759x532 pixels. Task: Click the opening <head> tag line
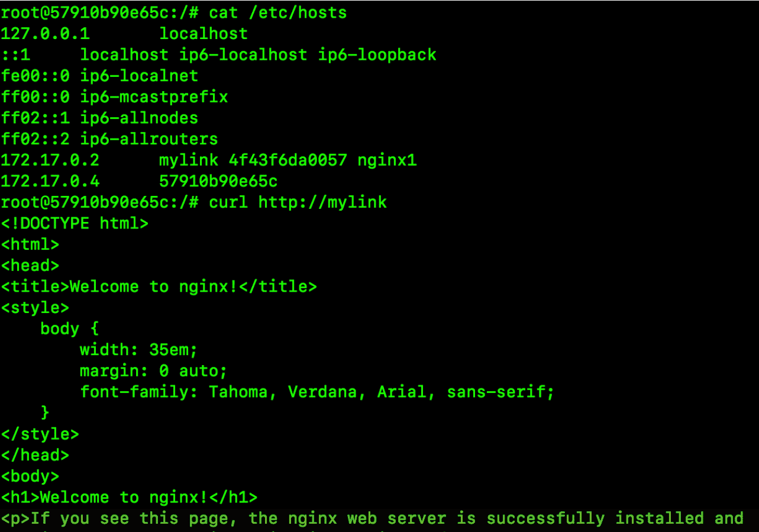point(30,266)
